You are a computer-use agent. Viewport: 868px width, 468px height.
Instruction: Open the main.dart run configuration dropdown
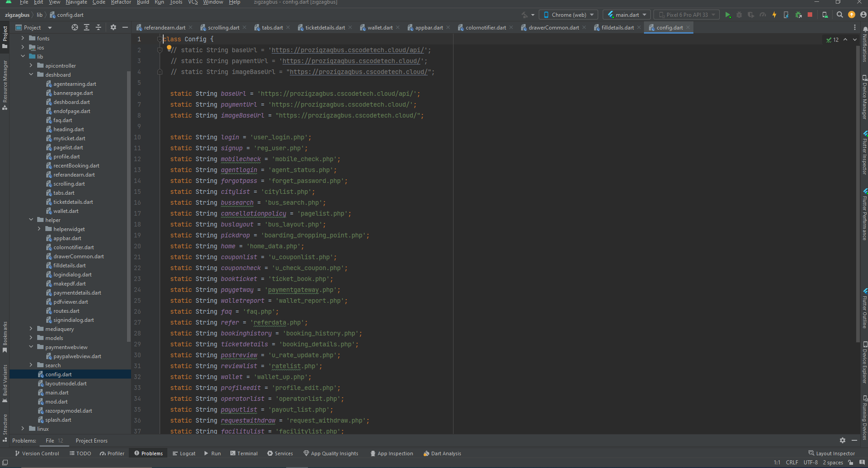coord(627,15)
